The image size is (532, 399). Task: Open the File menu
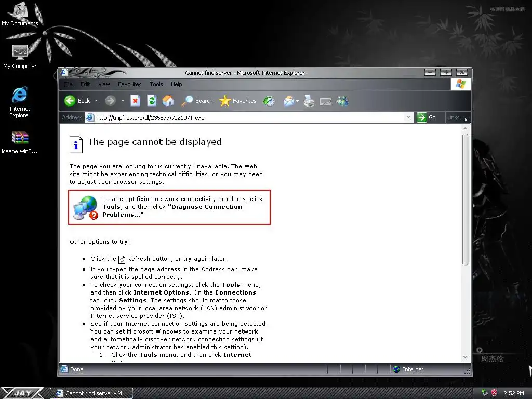pos(68,84)
